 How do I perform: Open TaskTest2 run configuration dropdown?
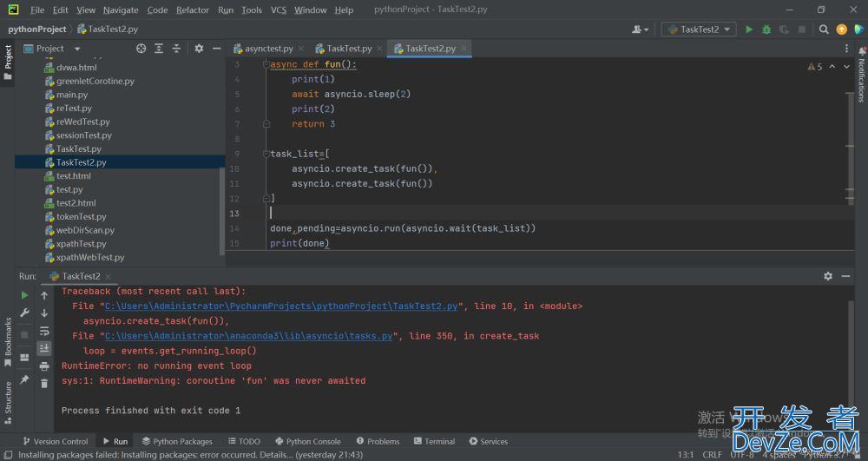(x=699, y=30)
